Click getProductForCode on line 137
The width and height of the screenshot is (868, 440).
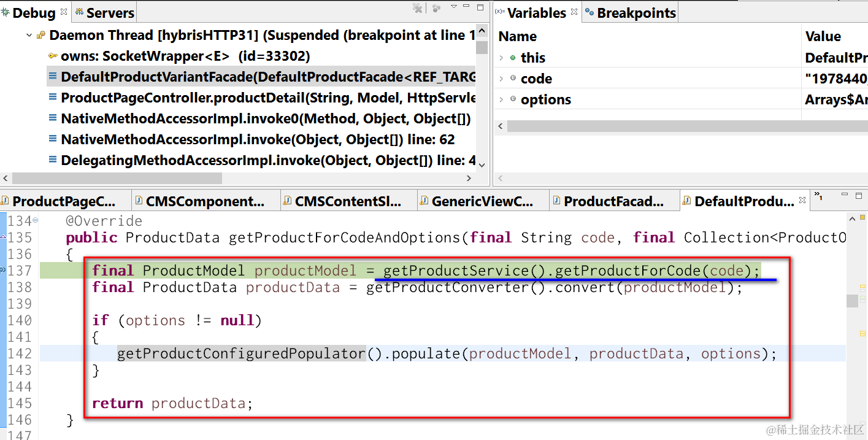click(x=629, y=271)
